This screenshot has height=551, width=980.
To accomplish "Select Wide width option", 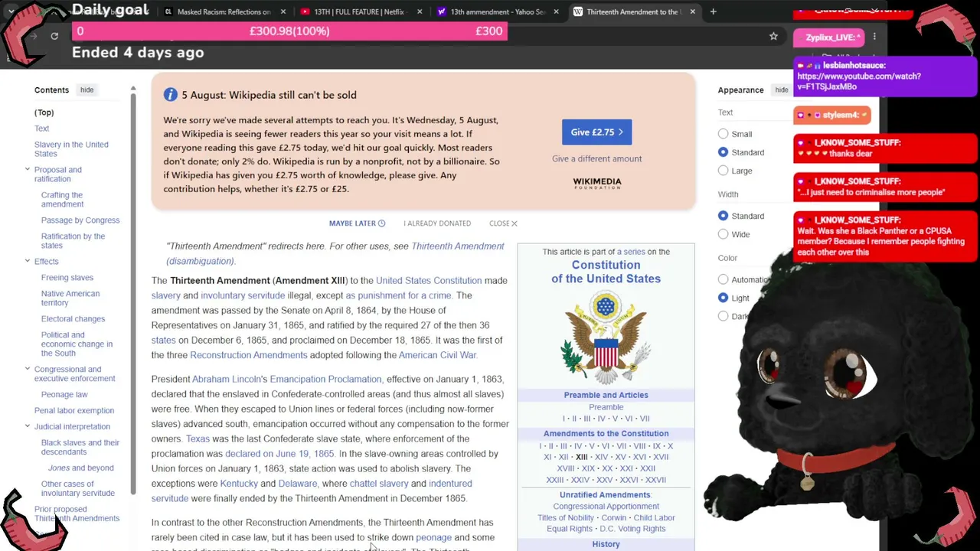I will point(723,234).
